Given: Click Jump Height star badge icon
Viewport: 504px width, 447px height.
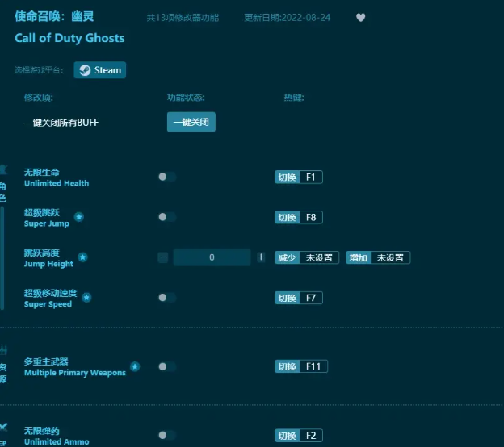Looking at the screenshot, I should click(83, 257).
